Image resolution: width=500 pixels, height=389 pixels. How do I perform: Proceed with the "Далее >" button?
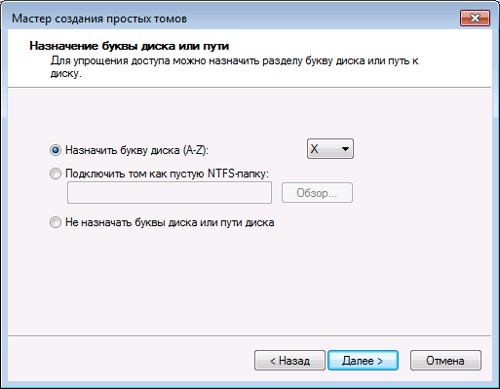click(363, 360)
